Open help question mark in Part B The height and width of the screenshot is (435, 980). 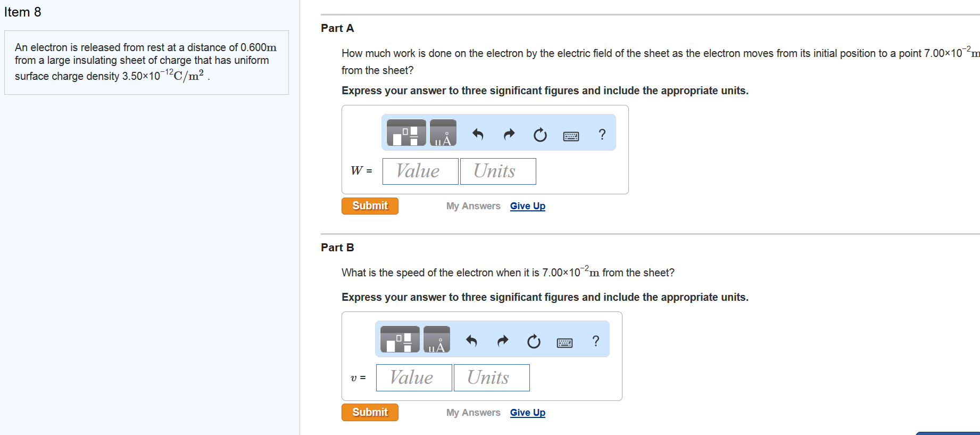595,341
